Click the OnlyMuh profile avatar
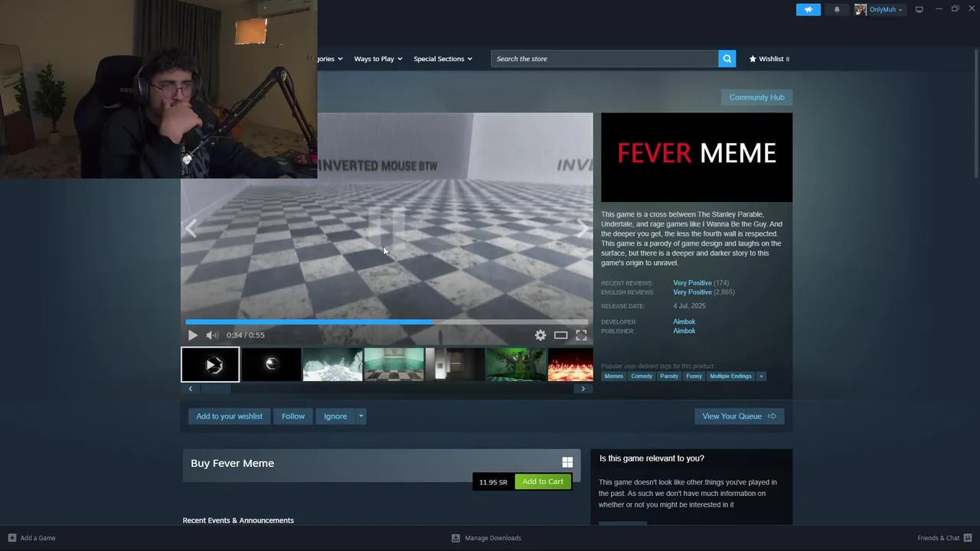Viewport: 980px width, 551px height. pos(861,9)
